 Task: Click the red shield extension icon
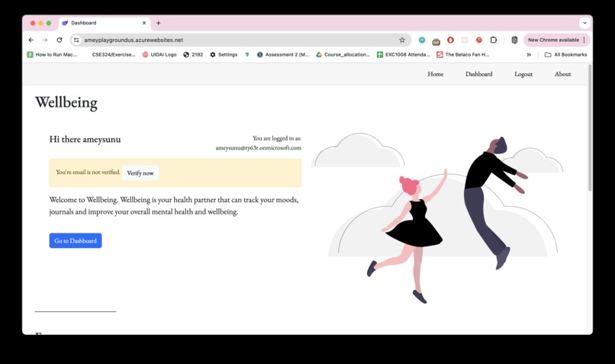[450, 40]
